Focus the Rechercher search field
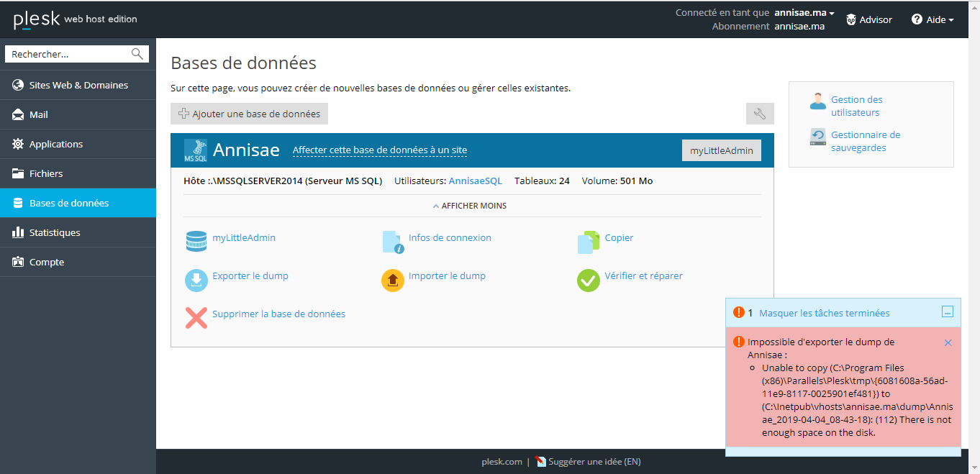This screenshot has width=980, height=474. tap(69, 54)
